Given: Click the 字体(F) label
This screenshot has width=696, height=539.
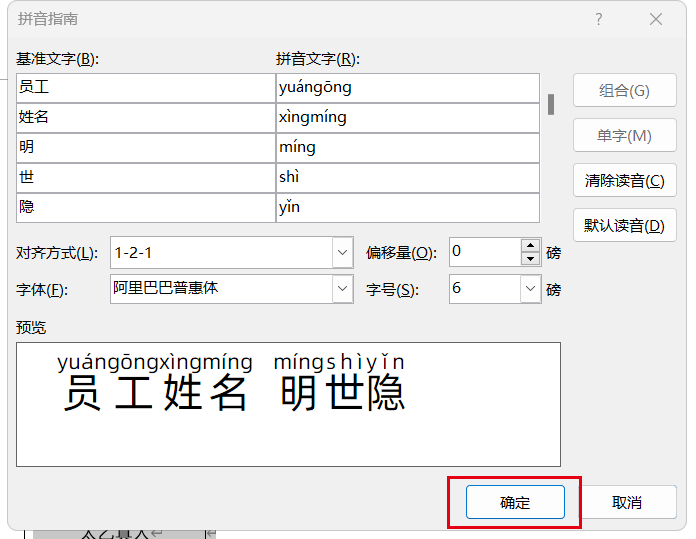Looking at the screenshot, I should click(42, 290).
